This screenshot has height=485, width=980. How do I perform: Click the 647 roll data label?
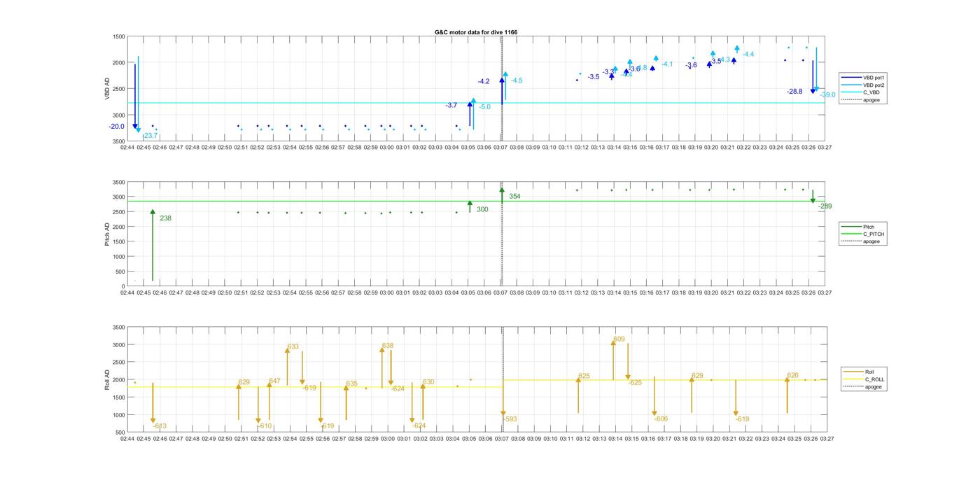274,381
